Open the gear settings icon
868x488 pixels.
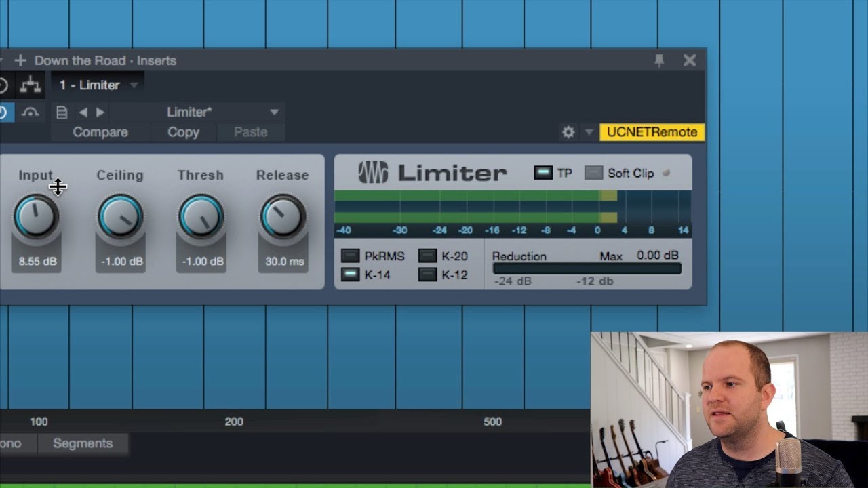pos(568,132)
